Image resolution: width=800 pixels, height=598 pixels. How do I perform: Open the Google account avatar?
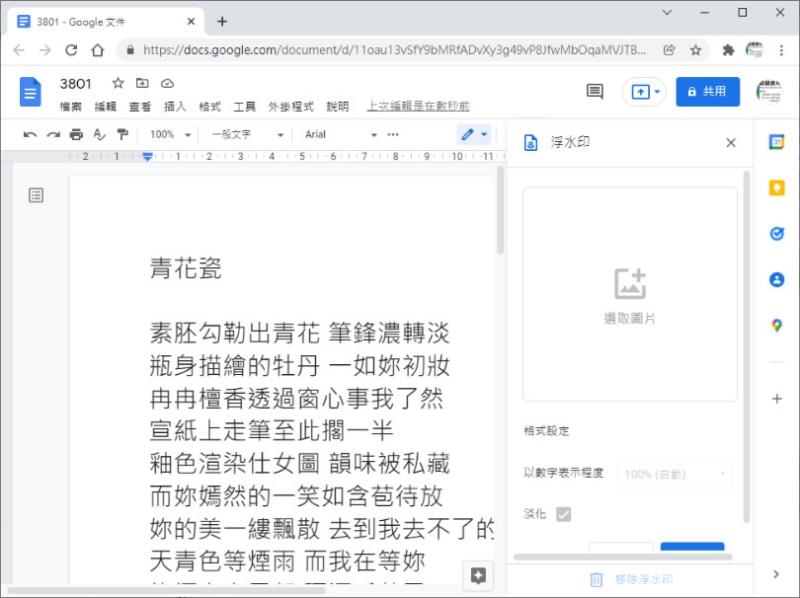coord(769,92)
